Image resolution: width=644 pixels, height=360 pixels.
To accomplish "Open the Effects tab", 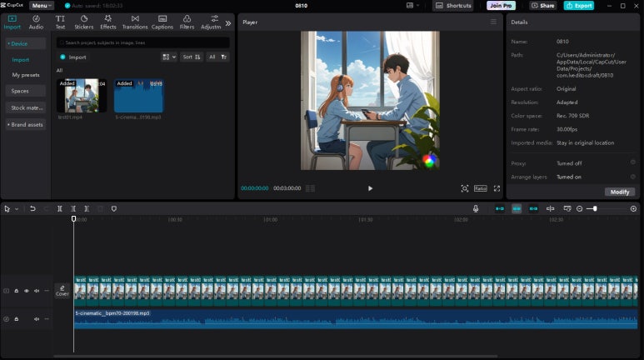I will pyautogui.click(x=108, y=22).
